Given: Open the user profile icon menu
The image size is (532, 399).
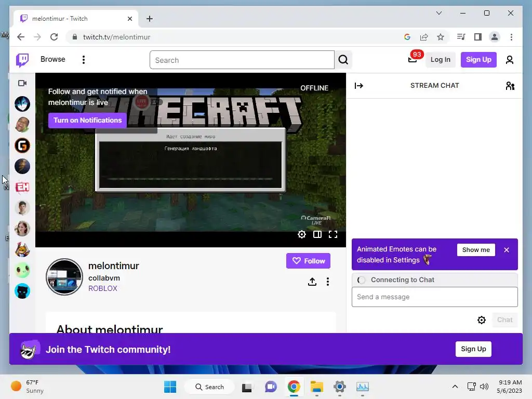Looking at the screenshot, I should tap(509, 60).
